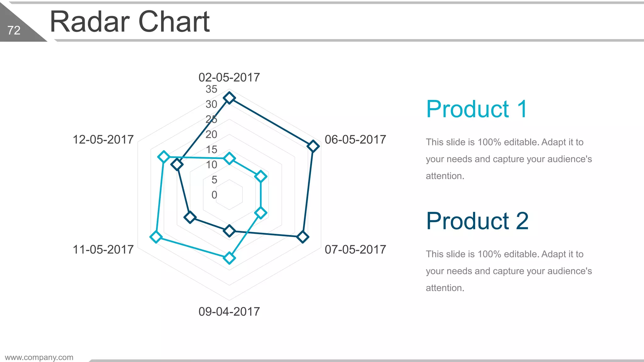Select the slide number 72 badge
Viewport: 644px width, 362px height.
[x=14, y=30]
